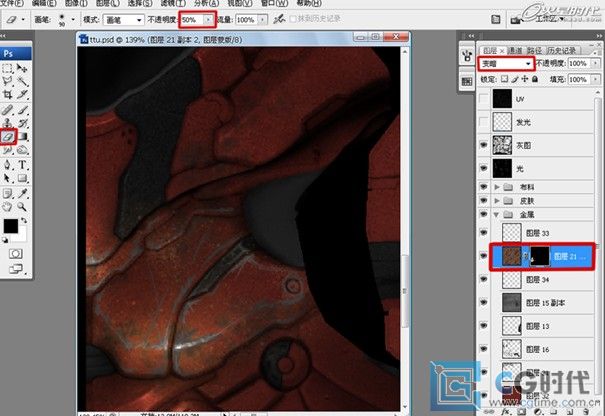Select the Horizontal Type tool
The width and height of the screenshot is (605, 416).
[x=22, y=165]
